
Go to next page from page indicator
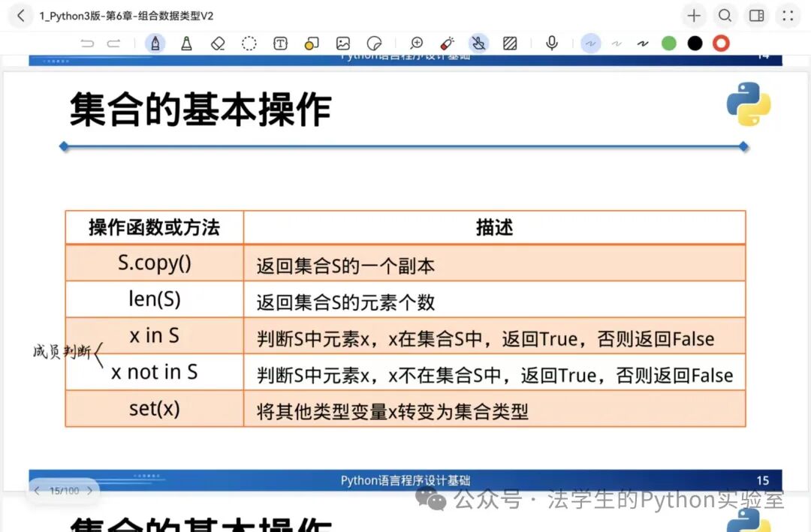point(90,491)
